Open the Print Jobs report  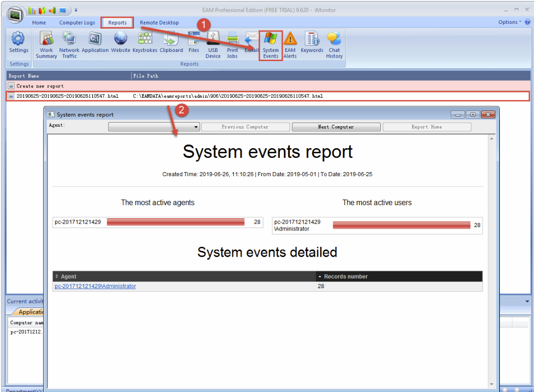pos(232,45)
